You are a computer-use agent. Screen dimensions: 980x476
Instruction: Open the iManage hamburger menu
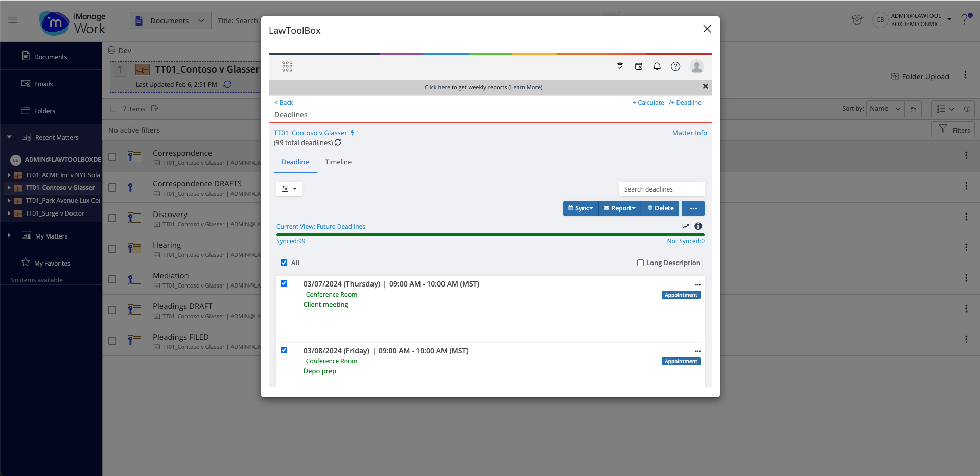tap(13, 20)
